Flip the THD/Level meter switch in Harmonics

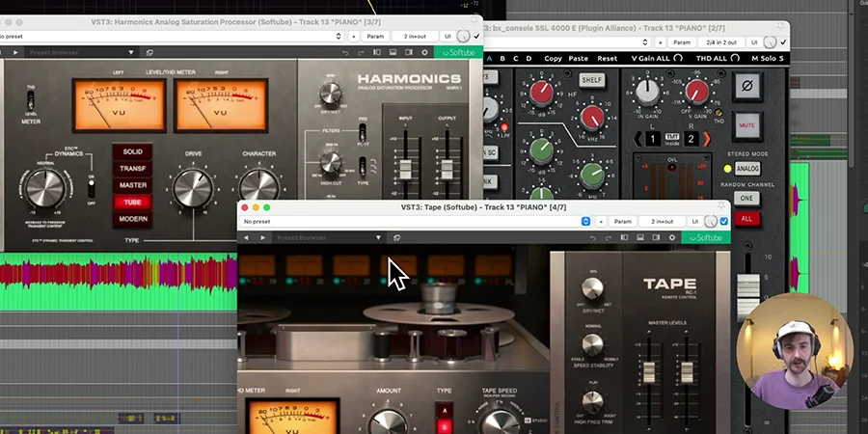point(31,99)
